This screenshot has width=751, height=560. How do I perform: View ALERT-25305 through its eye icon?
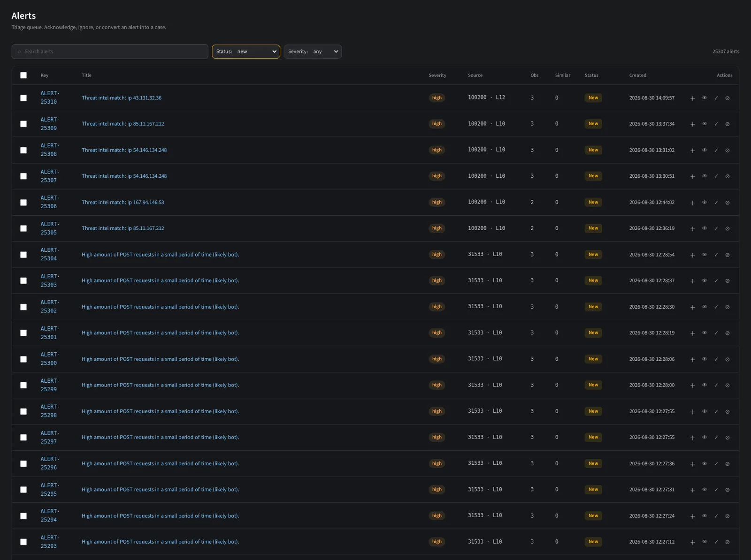click(705, 228)
